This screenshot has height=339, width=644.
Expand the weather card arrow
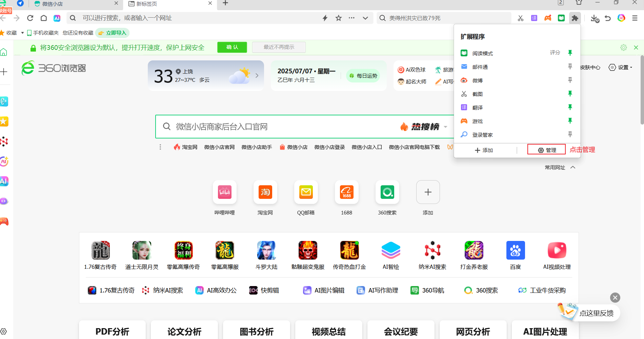pos(257,76)
